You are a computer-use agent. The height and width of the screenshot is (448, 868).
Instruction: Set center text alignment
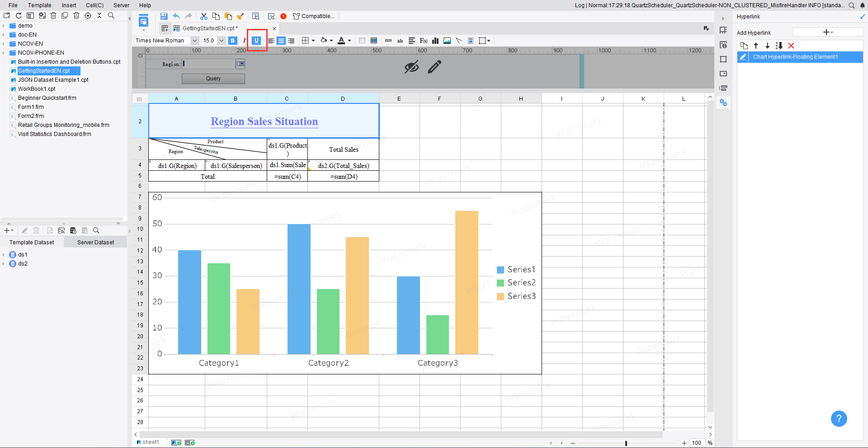coord(281,41)
